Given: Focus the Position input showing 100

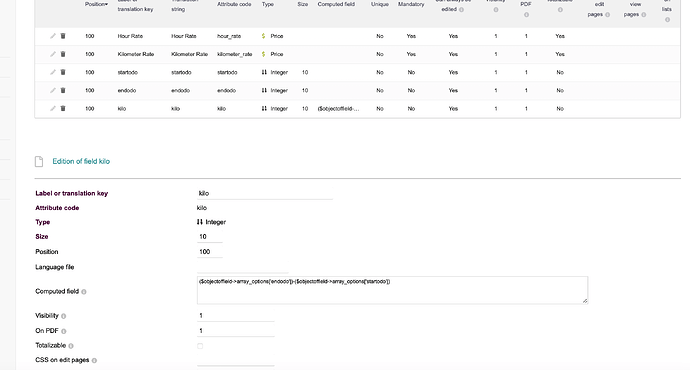Looking at the screenshot, I should coord(210,252).
